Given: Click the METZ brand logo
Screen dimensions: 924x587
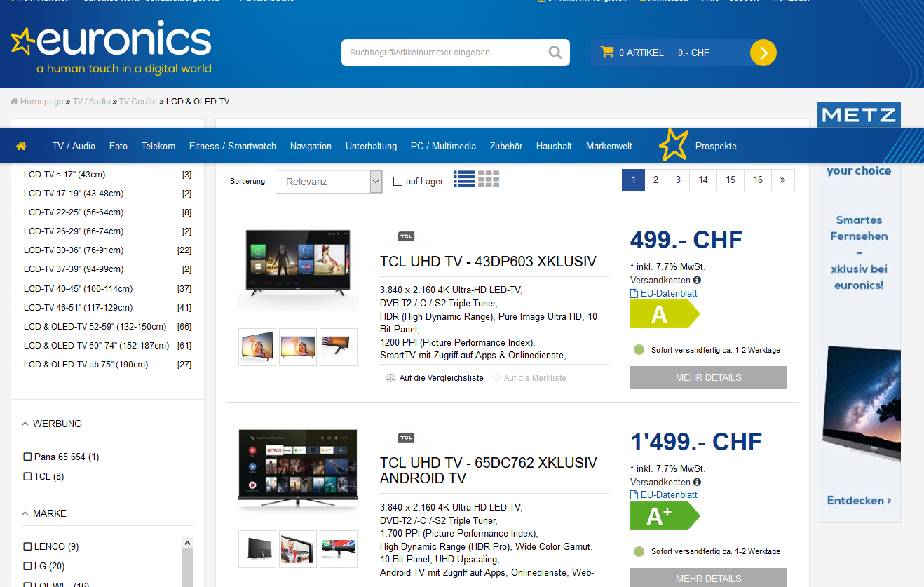Looking at the screenshot, I should 858,116.
